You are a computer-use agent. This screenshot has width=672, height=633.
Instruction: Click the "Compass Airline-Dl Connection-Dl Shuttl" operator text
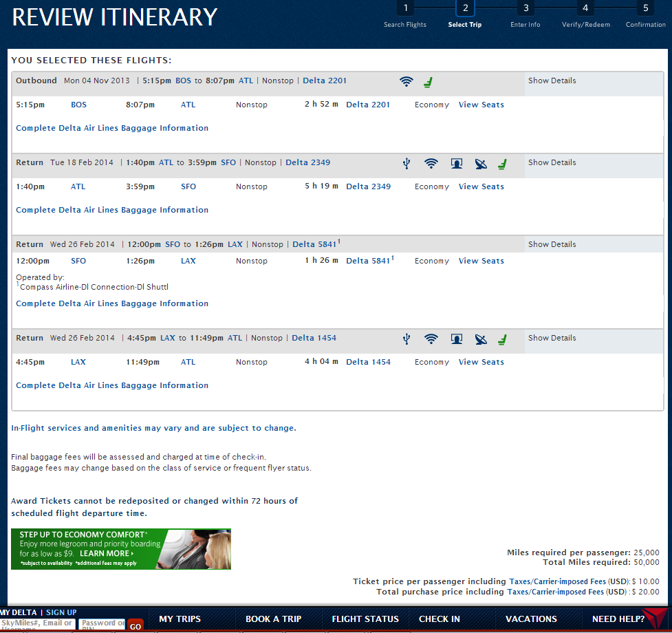[94, 287]
